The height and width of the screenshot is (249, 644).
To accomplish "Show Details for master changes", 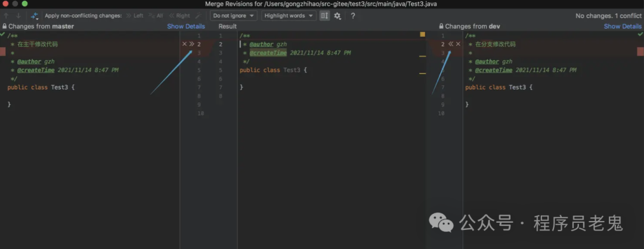I will click(x=185, y=26).
